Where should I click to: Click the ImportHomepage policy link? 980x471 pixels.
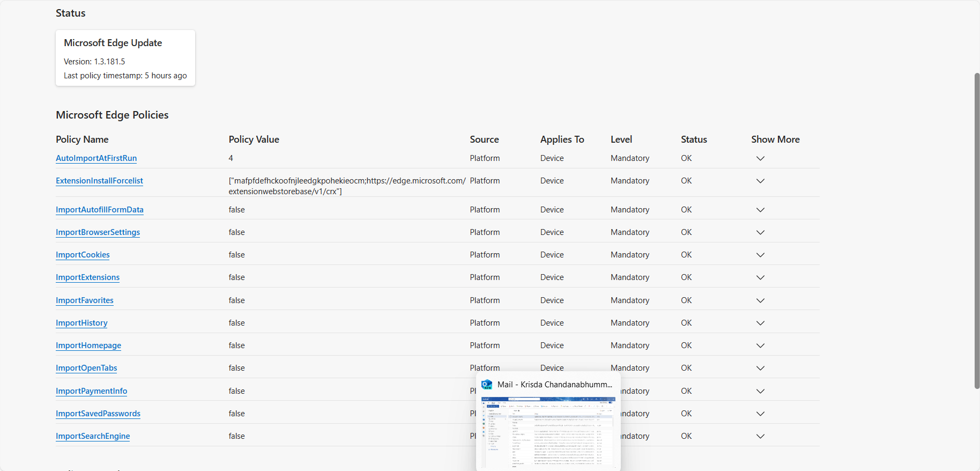[x=88, y=345]
